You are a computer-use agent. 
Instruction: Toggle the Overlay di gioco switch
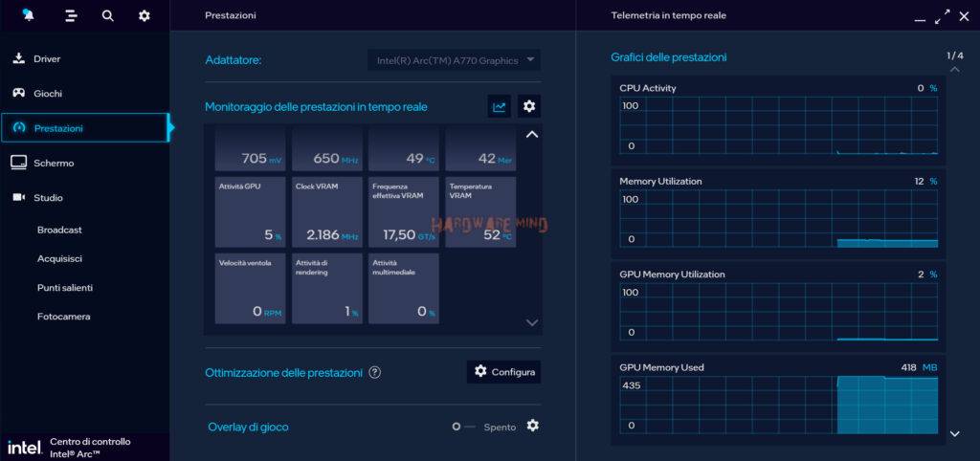[x=464, y=427]
